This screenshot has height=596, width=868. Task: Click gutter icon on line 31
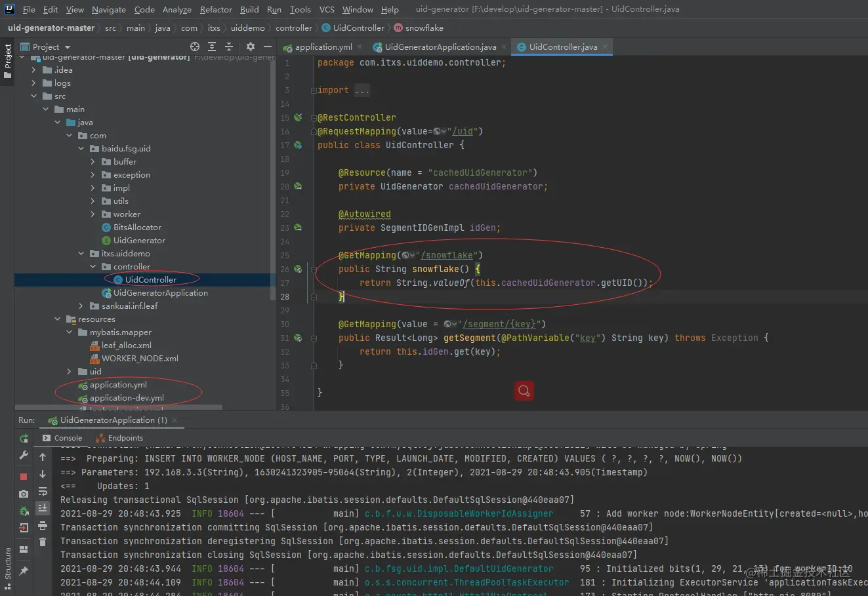298,338
